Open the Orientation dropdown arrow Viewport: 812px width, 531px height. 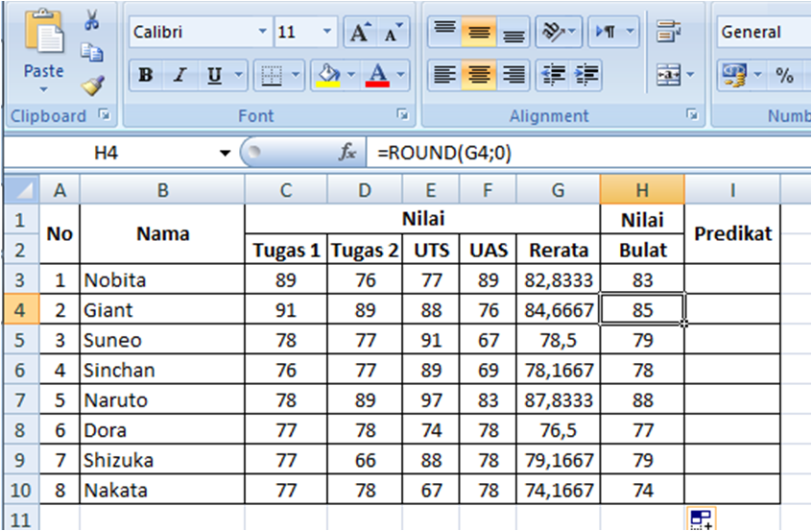click(x=572, y=32)
